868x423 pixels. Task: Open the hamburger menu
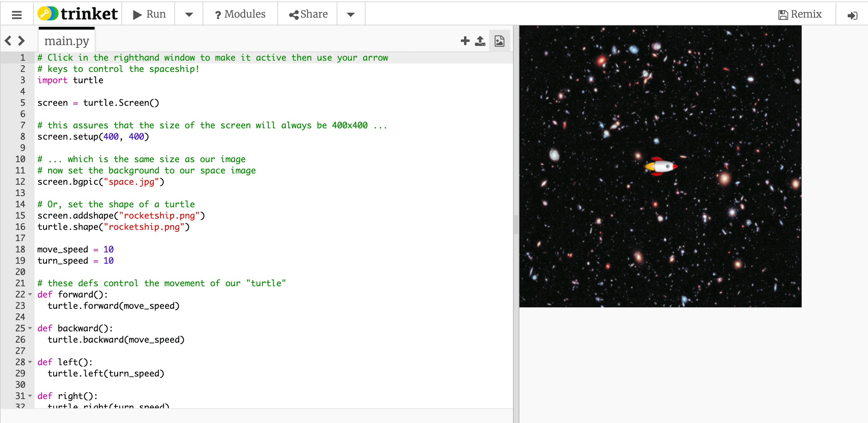(17, 14)
